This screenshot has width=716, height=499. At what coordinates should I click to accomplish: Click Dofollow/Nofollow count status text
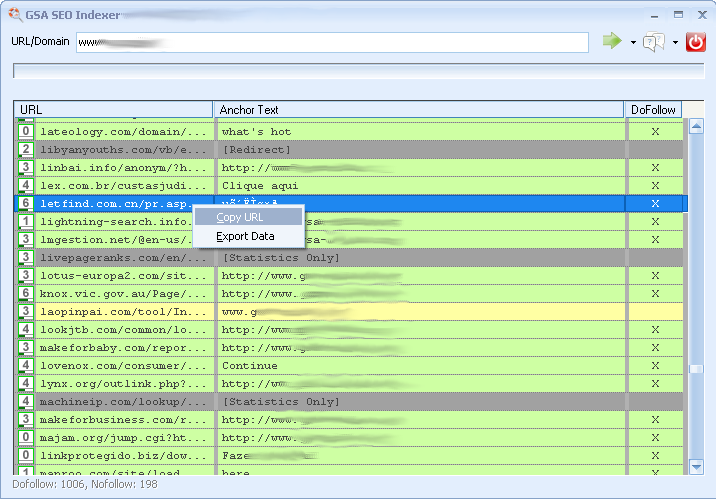pyautogui.click(x=85, y=484)
